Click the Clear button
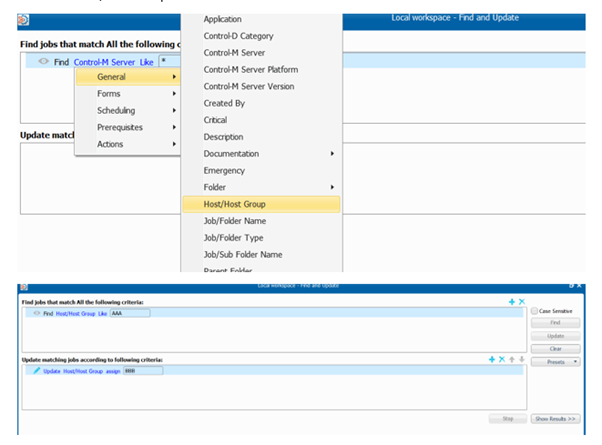This screenshot has width=602, height=445. coord(556,349)
